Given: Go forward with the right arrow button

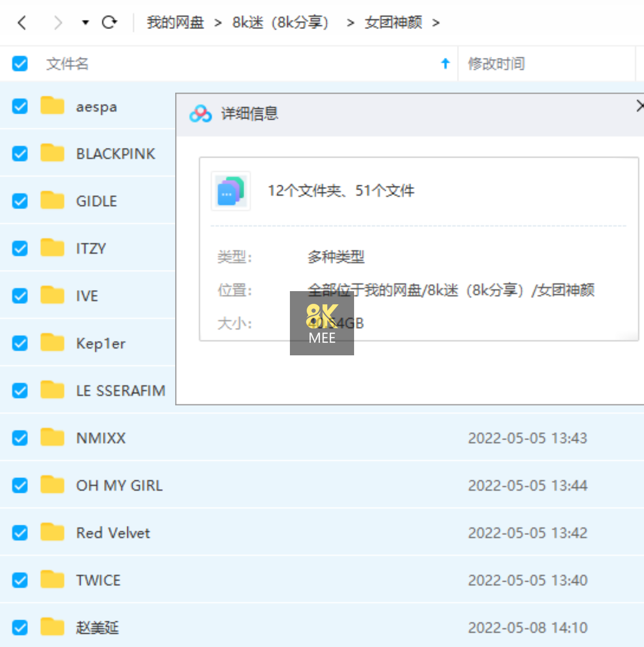Looking at the screenshot, I should pos(58,23).
